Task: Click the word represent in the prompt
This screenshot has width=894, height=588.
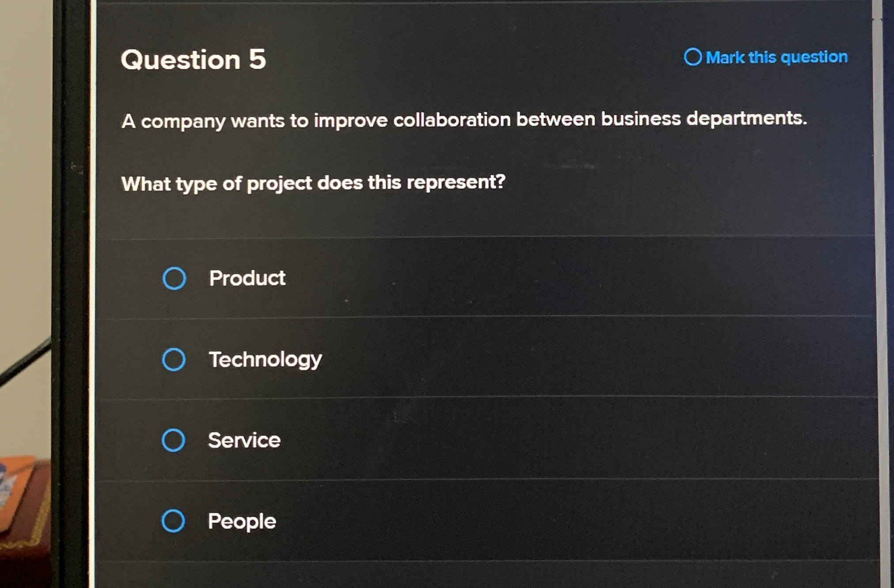Action: click(455, 182)
